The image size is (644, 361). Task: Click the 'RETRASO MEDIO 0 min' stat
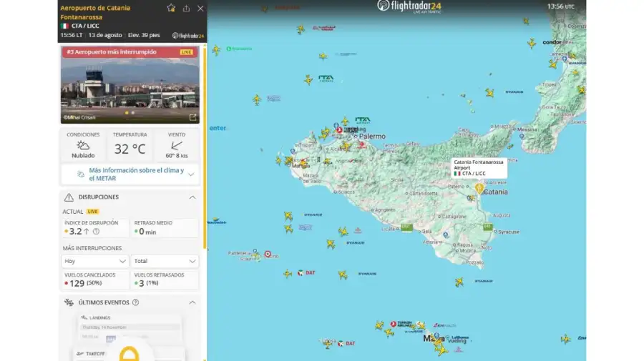point(165,227)
